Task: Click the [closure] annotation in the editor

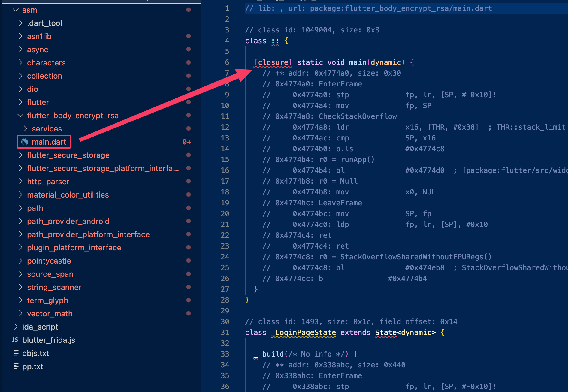Action: pyautogui.click(x=273, y=62)
